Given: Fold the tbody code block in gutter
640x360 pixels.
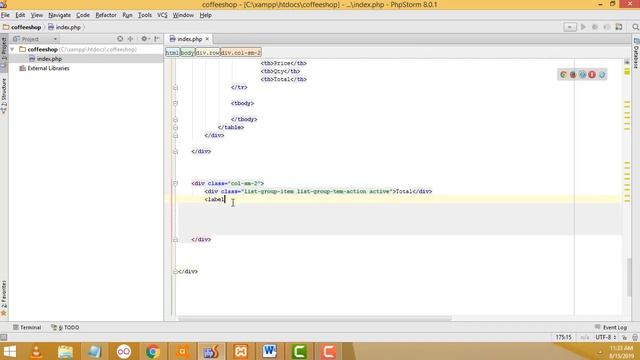Looking at the screenshot, I should pos(175,103).
